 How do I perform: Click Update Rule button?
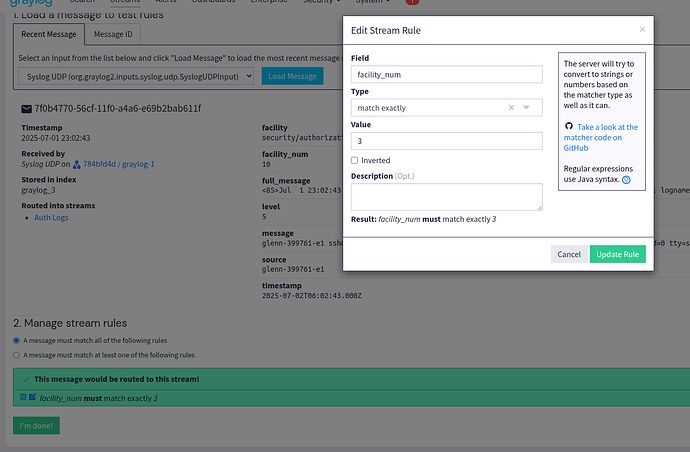pos(617,254)
